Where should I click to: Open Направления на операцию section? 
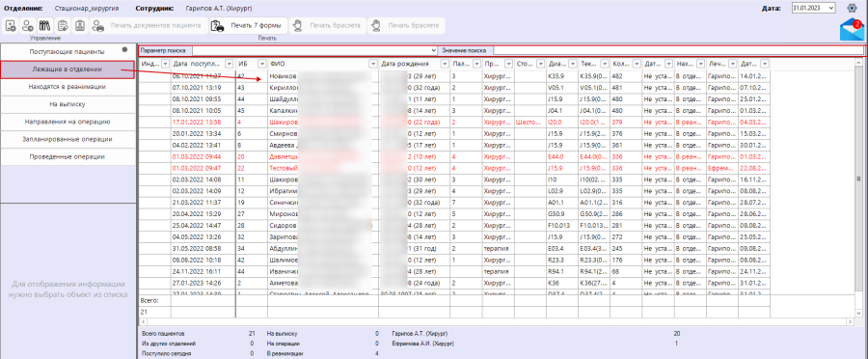click(x=68, y=122)
